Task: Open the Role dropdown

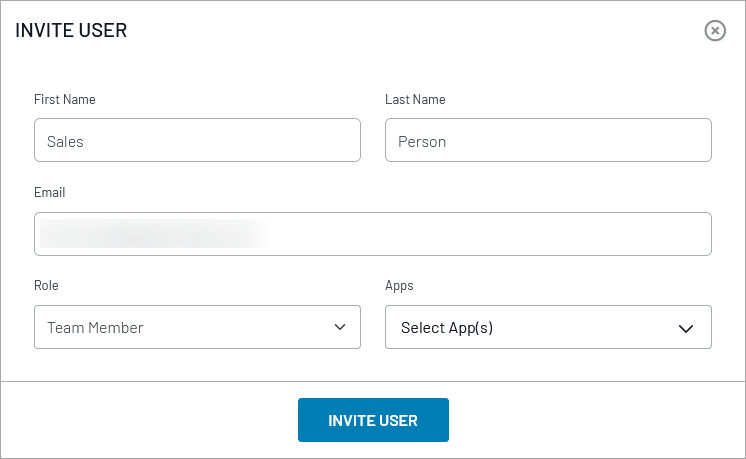Action: pyautogui.click(x=197, y=327)
